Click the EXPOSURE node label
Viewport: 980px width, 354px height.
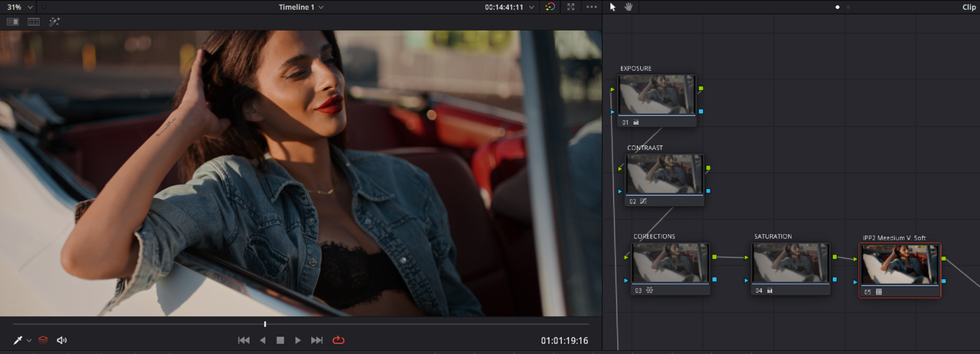click(635, 69)
